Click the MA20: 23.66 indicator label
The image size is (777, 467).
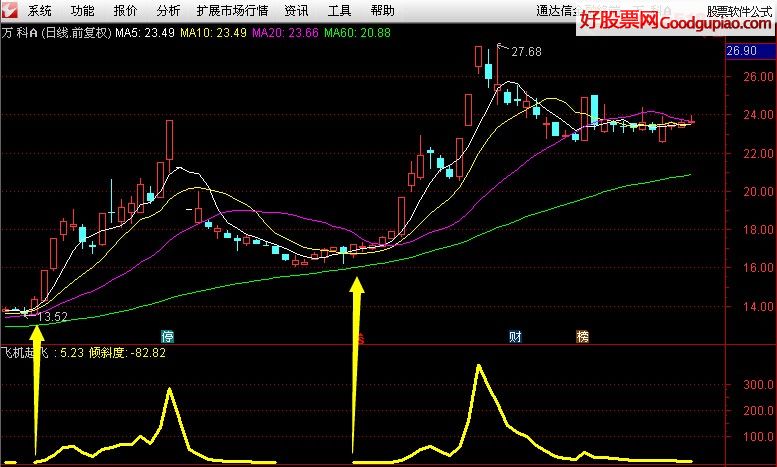point(285,33)
